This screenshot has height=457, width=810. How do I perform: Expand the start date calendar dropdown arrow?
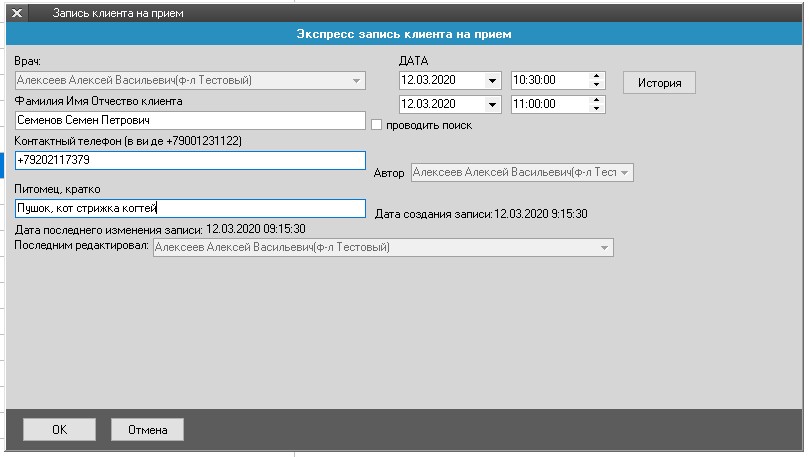tap(492, 81)
